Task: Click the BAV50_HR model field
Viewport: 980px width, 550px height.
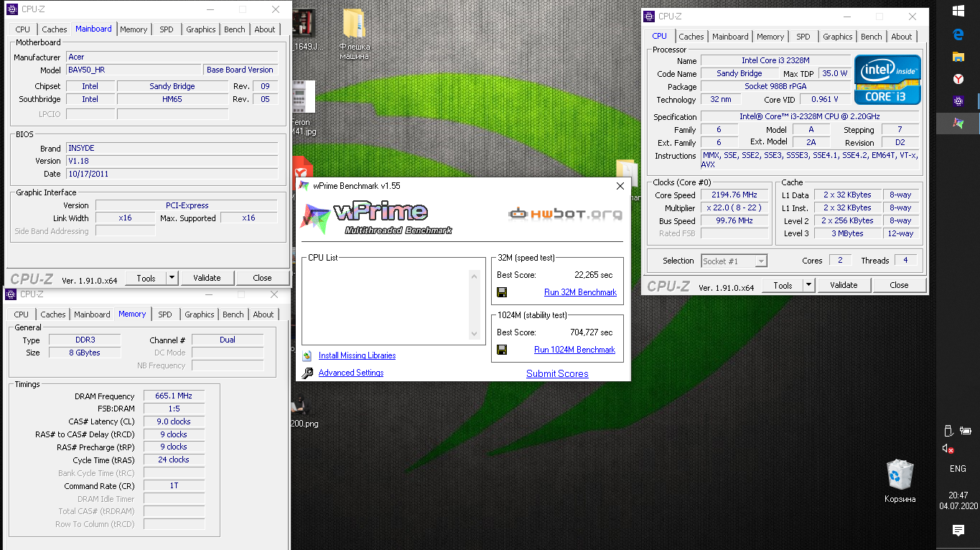Action: [x=134, y=70]
